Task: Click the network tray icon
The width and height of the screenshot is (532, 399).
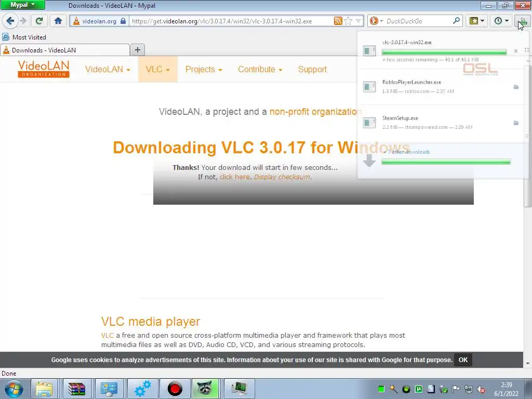Action: 469,389
